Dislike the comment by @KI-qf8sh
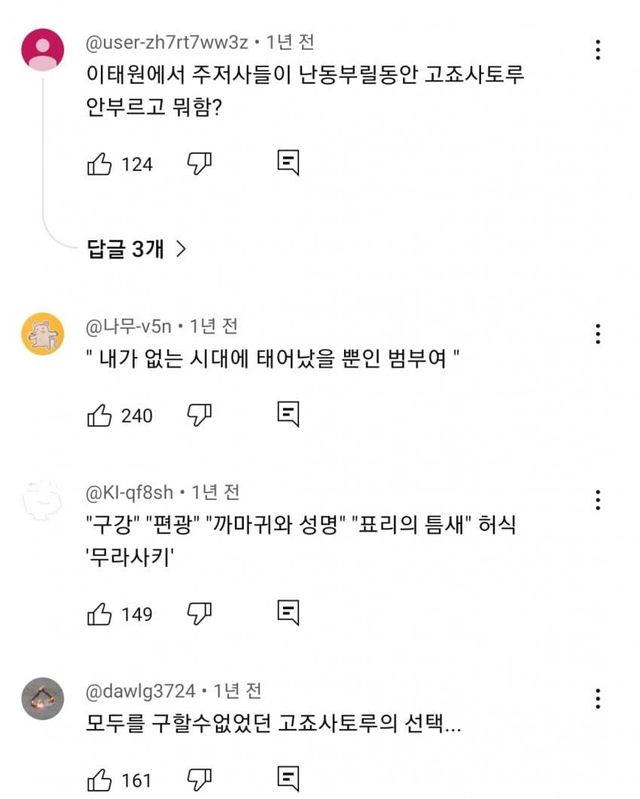Viewport: 640px width, 799px height. pos(200,612)
